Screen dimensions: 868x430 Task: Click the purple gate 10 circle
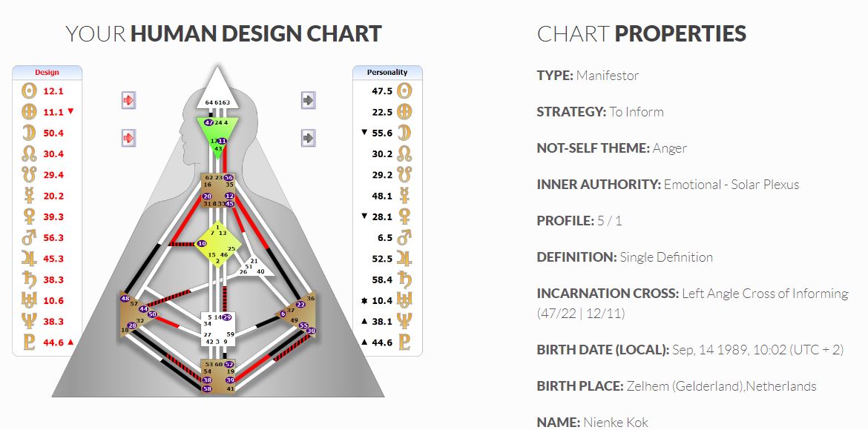coord(201,243)
